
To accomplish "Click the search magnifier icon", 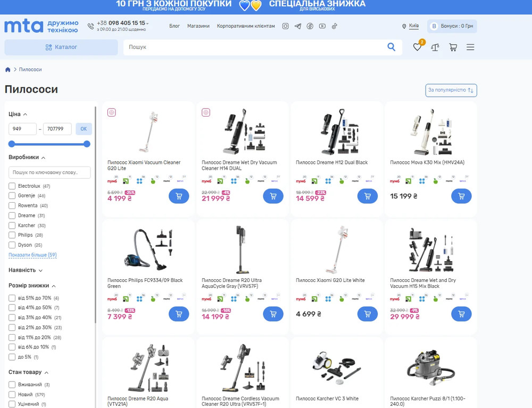I will coord(391,47).
